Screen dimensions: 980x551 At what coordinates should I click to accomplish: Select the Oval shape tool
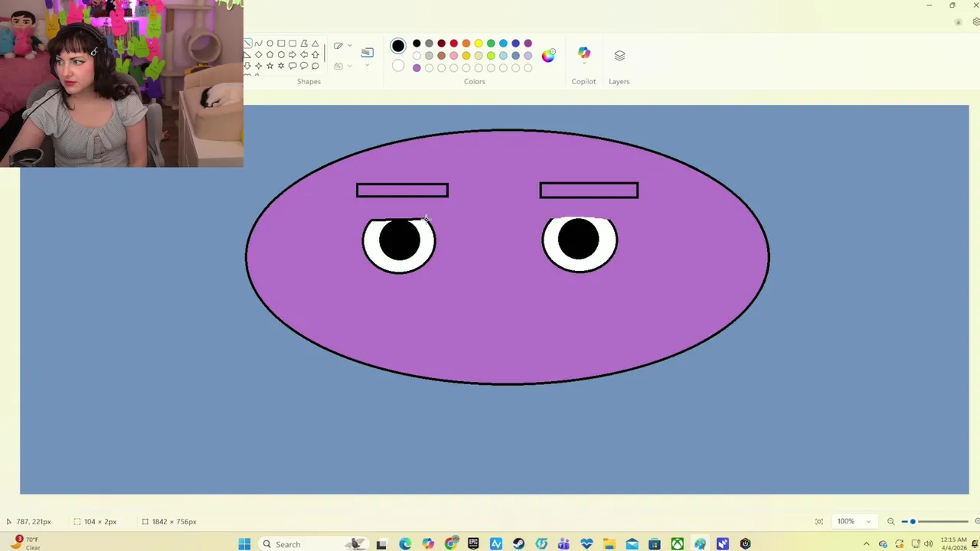[269, 44]
